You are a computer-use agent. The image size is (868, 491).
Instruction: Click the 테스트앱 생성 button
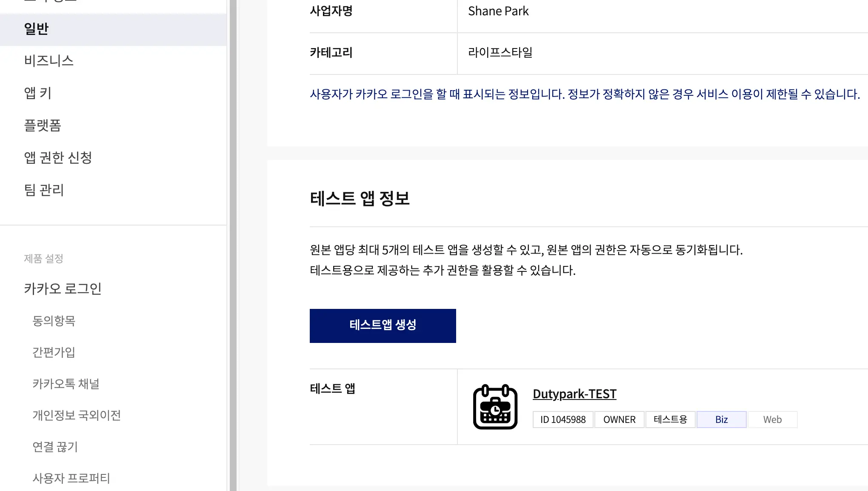383,325
